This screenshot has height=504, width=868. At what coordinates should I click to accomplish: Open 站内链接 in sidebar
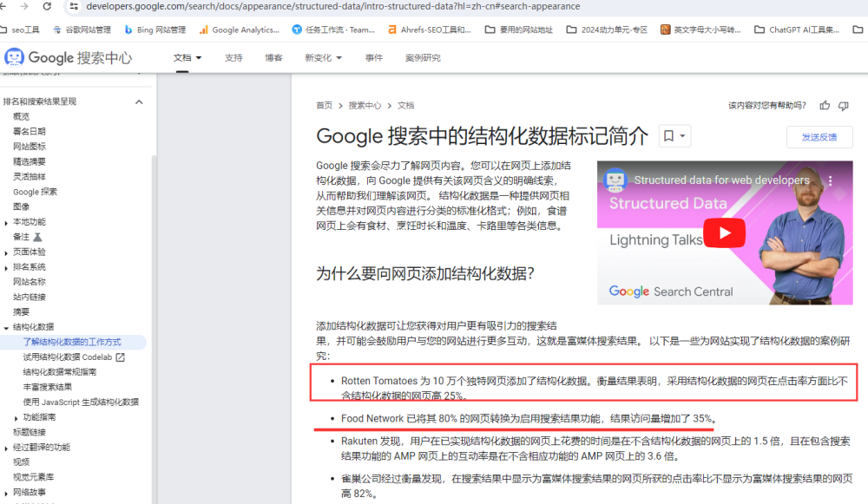pyautogui.click(x=30, y=297)
